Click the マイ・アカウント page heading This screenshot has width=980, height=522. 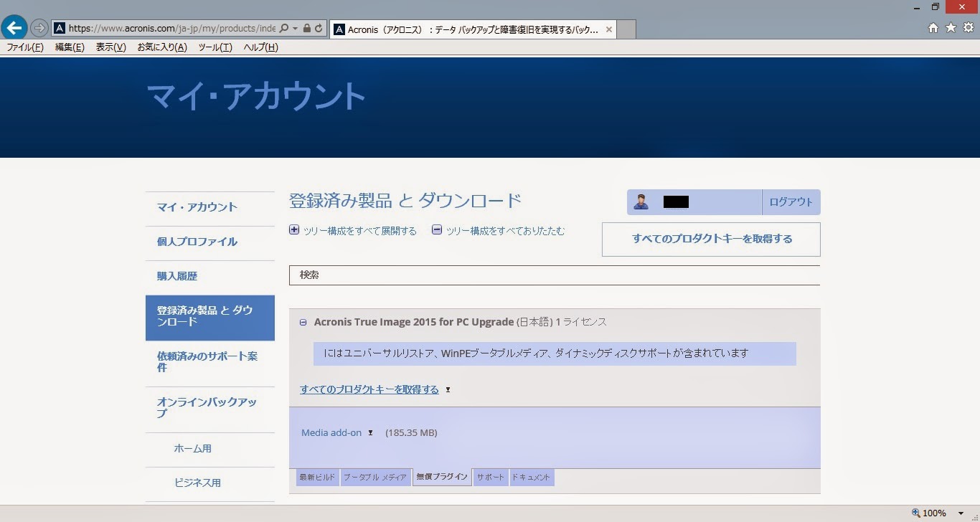coord(256,98)
